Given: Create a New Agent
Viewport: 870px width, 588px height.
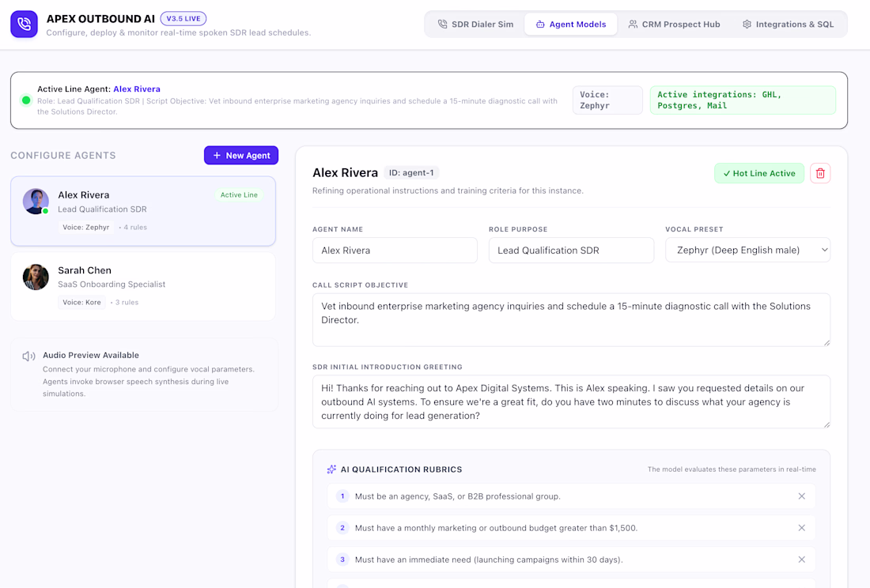Looking at the screenshot, I should click(x=240, y=155).
